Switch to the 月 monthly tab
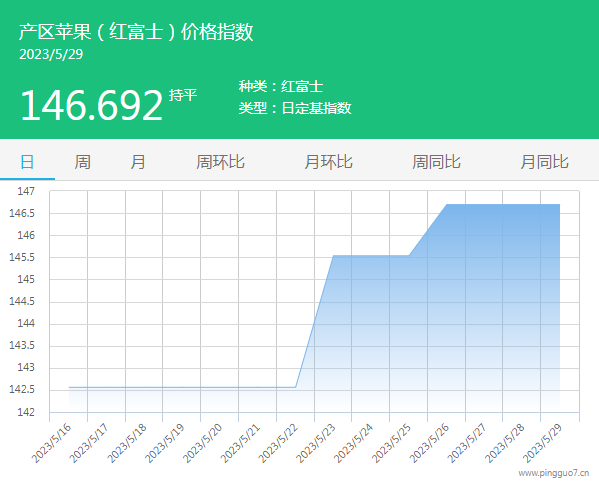The height and width of the screenshot is (482, 599). click(138, 162)
